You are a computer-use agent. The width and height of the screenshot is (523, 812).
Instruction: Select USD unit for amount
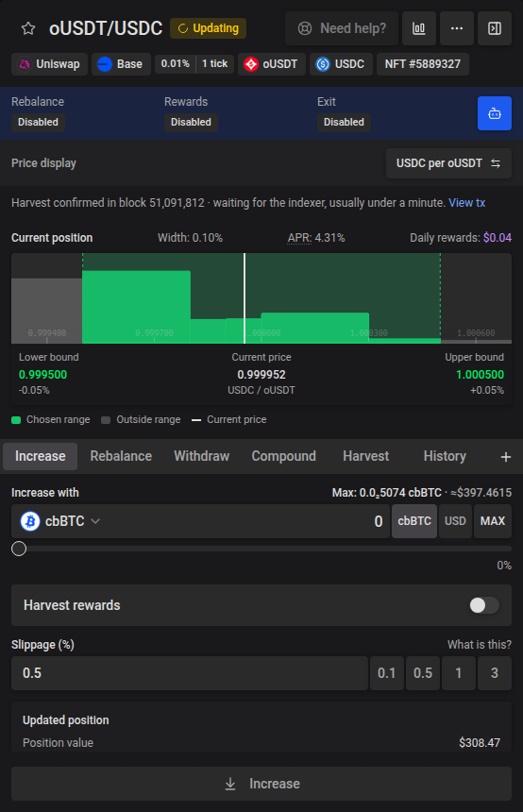pos(455,521)
